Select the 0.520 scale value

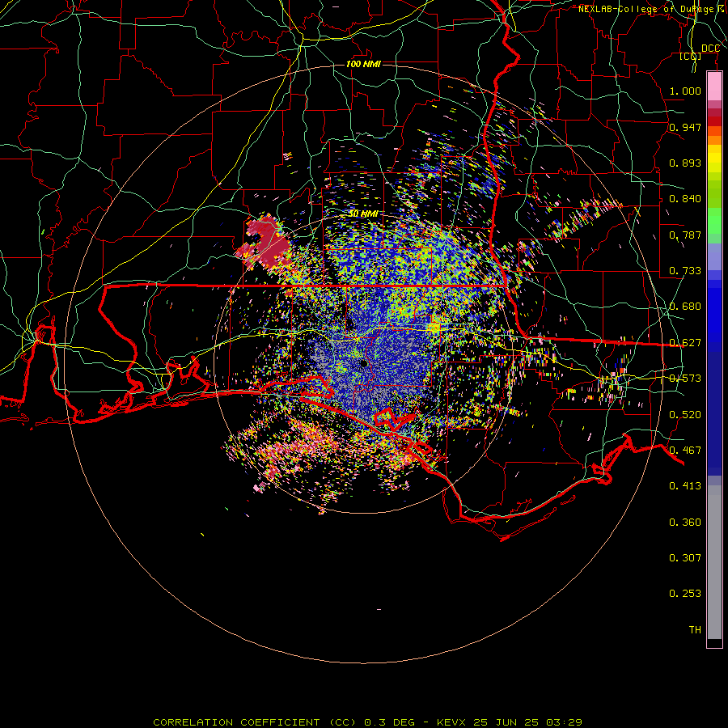coord(685,415)
